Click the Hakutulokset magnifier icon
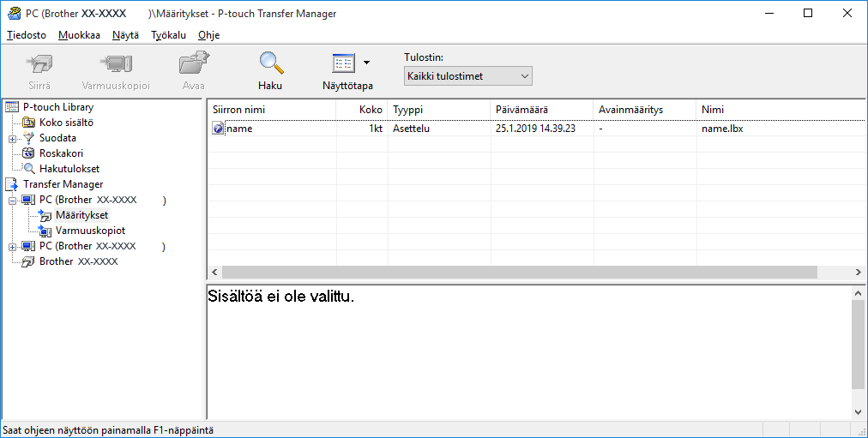The width and height of the screenshot is (868, 438). (x=29, y=169)
